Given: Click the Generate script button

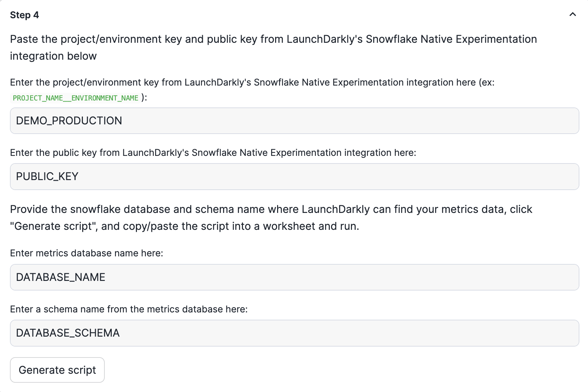Looking at the screenshot, I should click(57, 370).
